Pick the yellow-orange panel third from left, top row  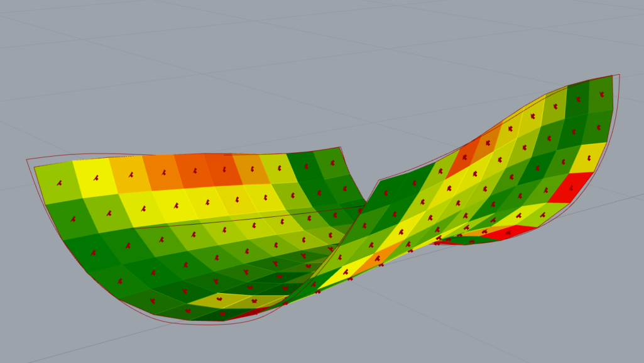[x=129, y=174]
